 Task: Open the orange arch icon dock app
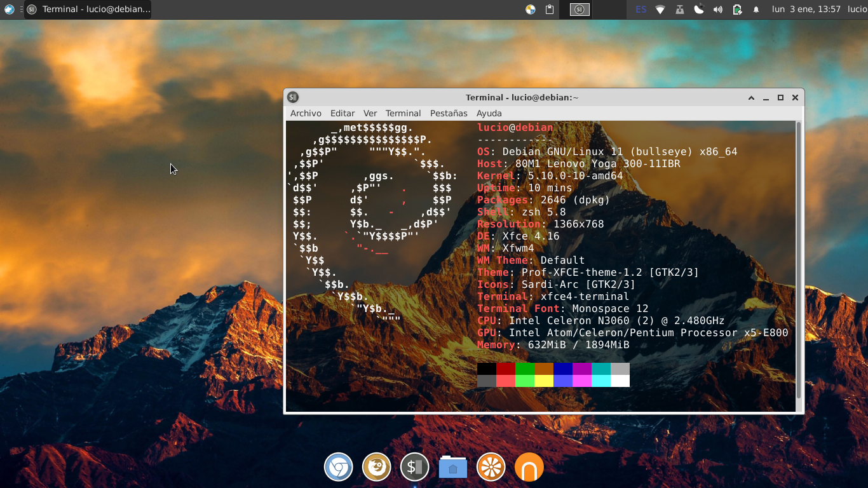click(529, 468)
